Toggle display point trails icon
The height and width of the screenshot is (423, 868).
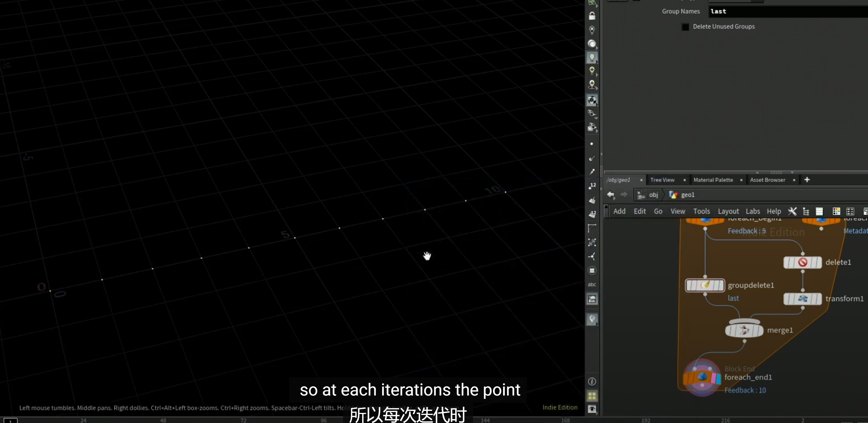click(x=592, y=172)
